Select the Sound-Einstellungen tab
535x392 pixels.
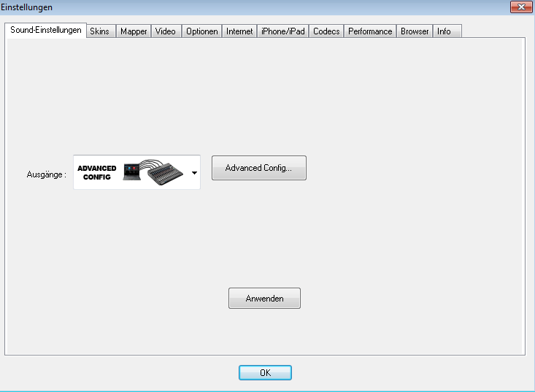coord(45,30)
